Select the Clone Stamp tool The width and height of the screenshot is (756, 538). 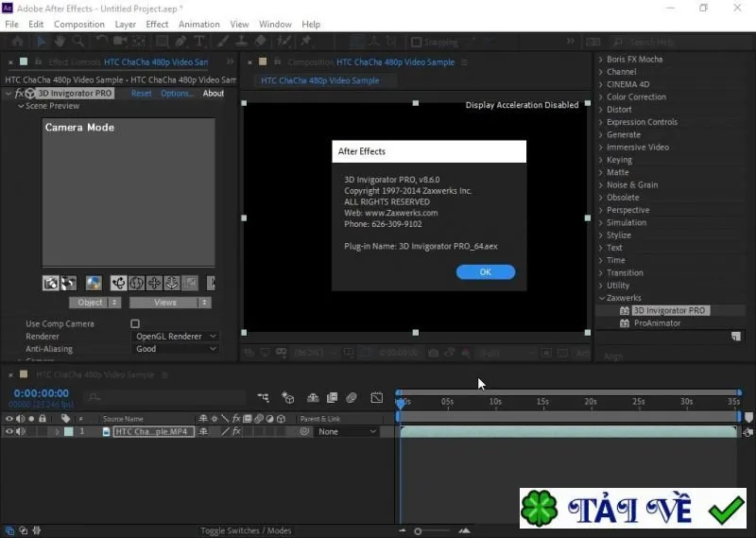pyautogui.click(x=241, y=42)
